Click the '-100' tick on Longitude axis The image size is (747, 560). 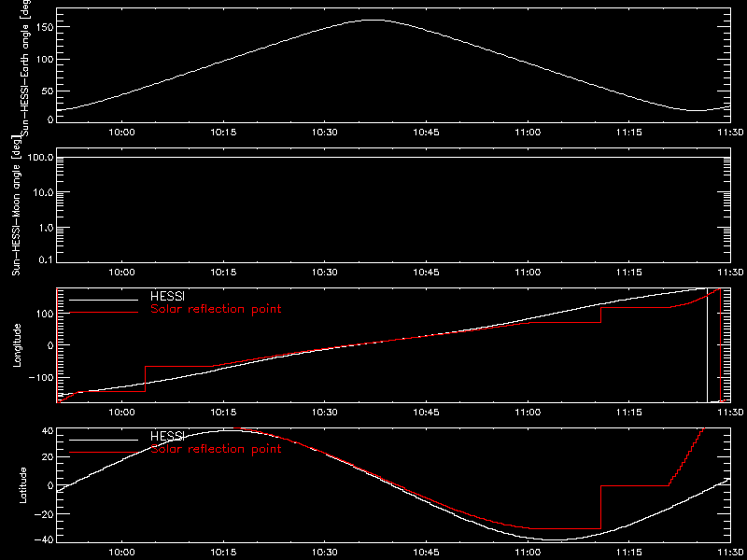coord(39,377)
